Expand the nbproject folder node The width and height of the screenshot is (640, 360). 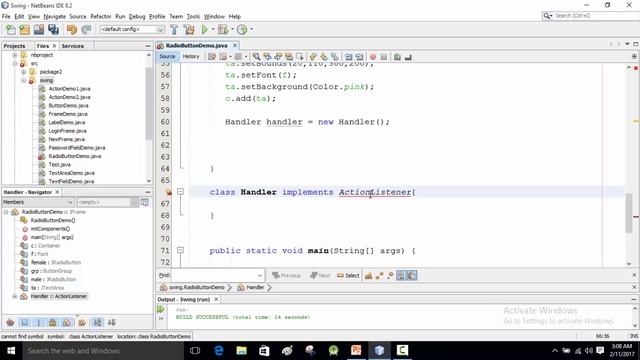pos(15,55)
